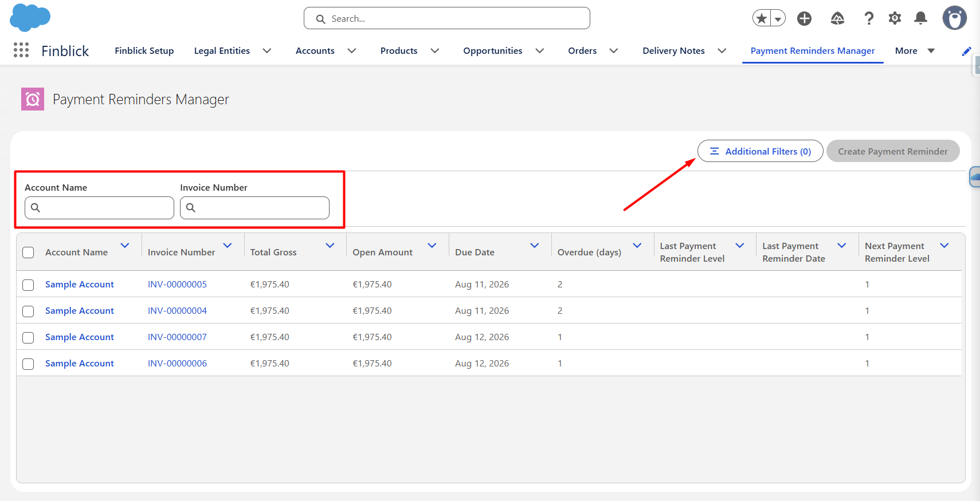Go to the Orders tab
Screen dimensions: 980x501
click(582, 51)
